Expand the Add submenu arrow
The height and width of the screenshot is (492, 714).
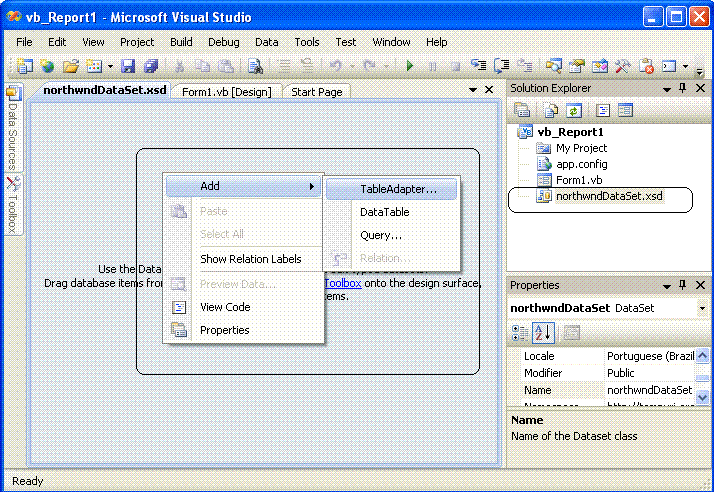click(312, 186)
